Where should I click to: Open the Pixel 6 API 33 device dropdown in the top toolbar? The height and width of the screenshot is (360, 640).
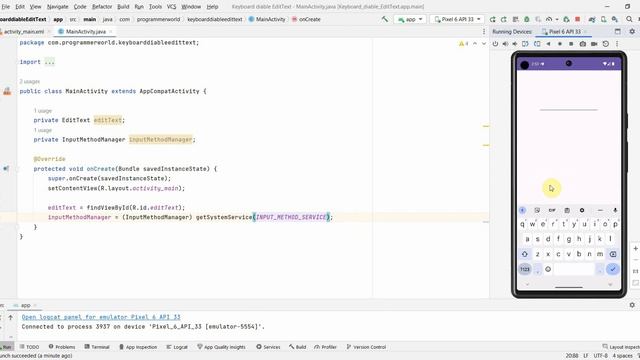[457, 19]
